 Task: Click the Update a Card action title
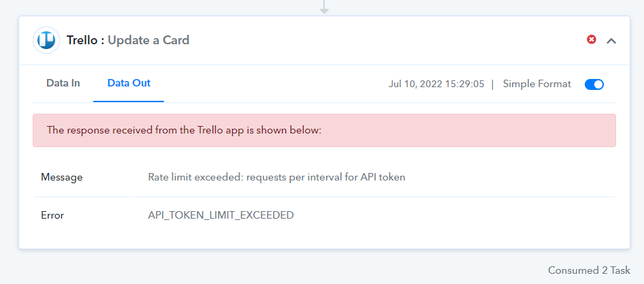(148, 40)
